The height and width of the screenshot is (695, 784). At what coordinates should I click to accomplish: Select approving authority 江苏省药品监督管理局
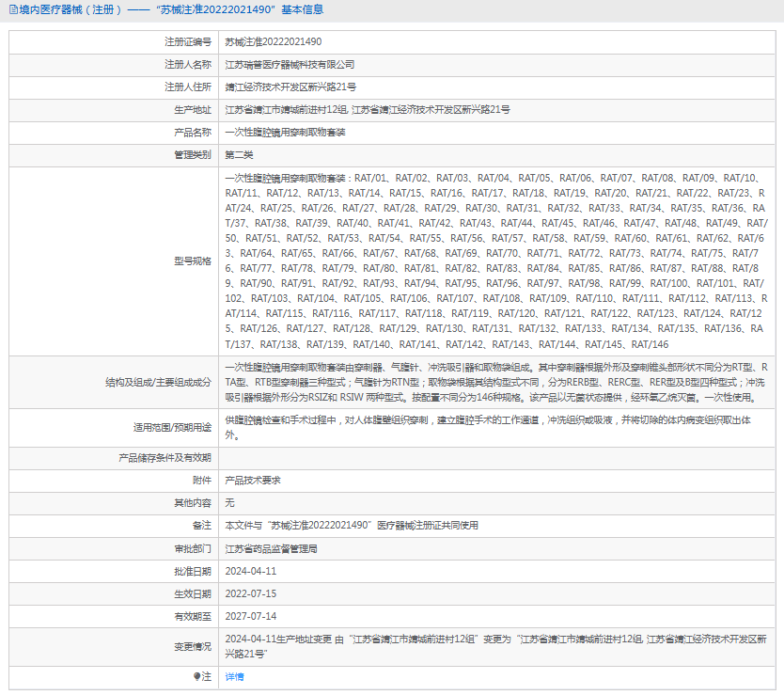[271, 548]
